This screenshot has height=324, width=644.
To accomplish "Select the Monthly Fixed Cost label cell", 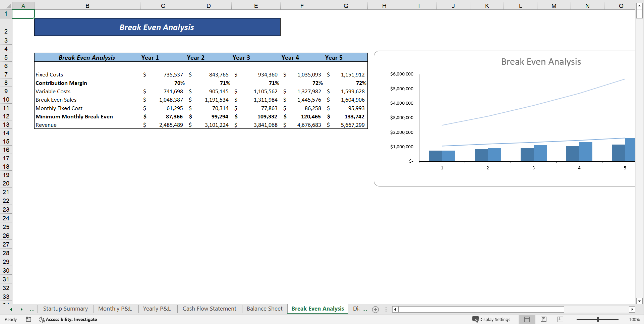I will click(x=87, y=108).
